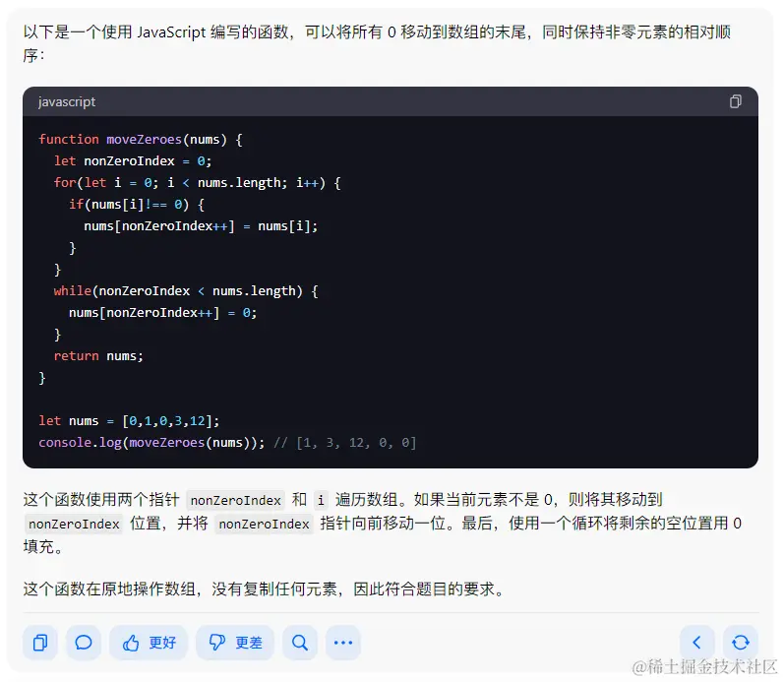
Task: Click the let nonZeroIndex = 0 line
Action: (133, 161)
